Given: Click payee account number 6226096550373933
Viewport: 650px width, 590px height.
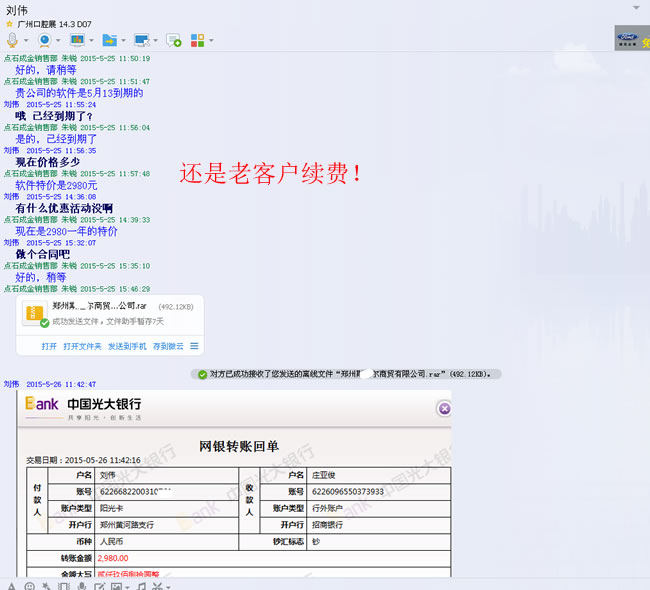Looking at the screenshot, I should point(348,492).
